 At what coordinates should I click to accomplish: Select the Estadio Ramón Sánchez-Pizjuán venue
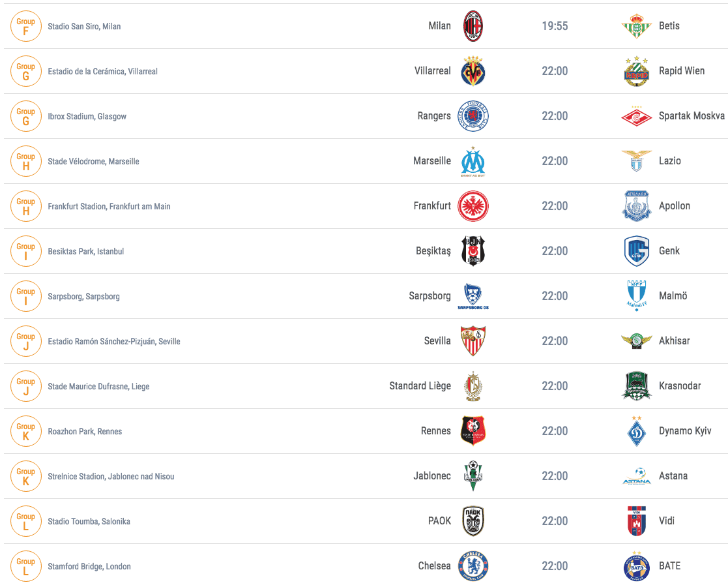tap(114, 342)
